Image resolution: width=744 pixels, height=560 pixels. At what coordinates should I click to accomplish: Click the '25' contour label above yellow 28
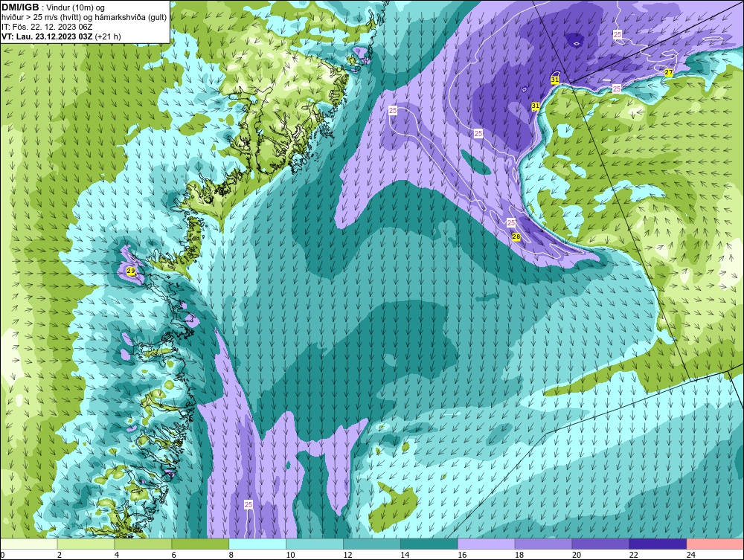coord(511,223)
